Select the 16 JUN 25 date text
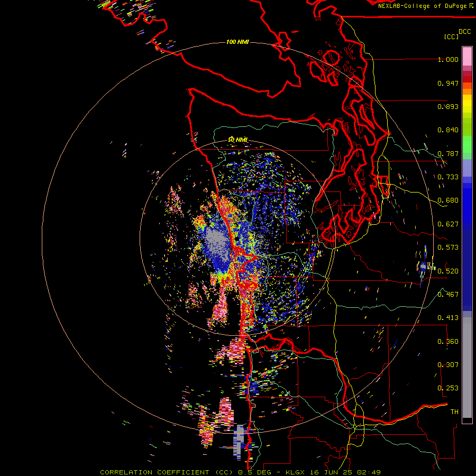The width and height of the screenshot is (476, 476). pos(331,472)
